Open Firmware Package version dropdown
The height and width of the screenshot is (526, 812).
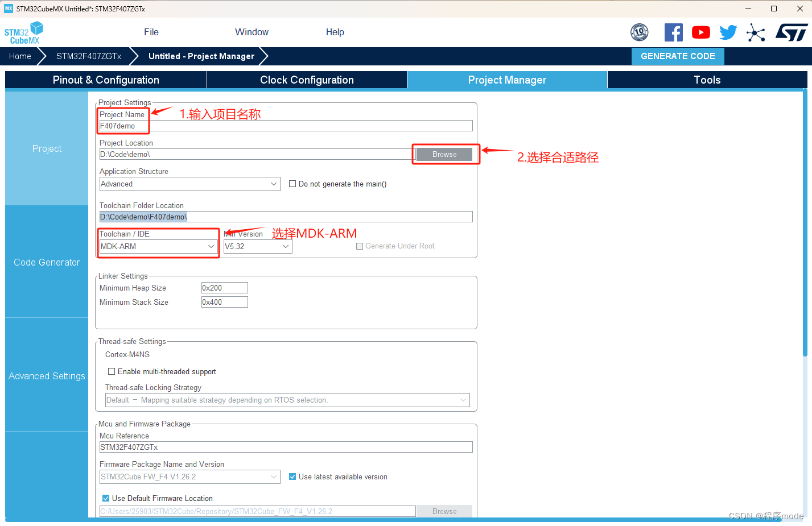click(x=190, y=477)
